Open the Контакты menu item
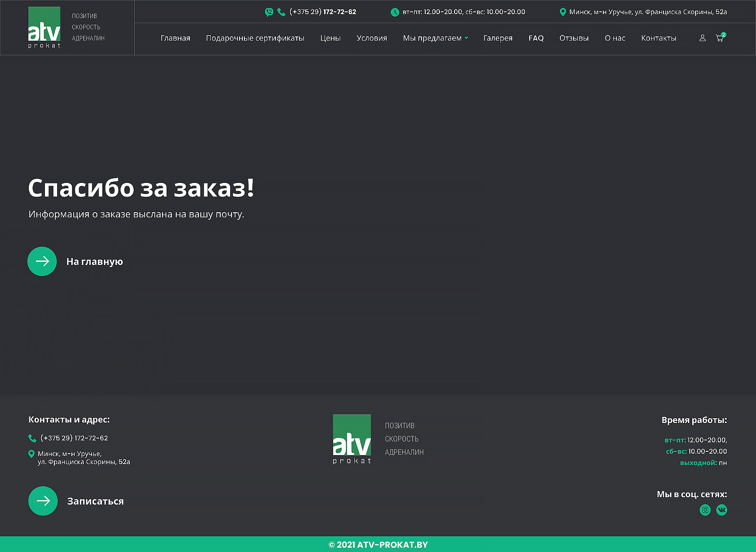Image resolution: width=756 pixels, height=552 pixels. [x=659, y=38]
